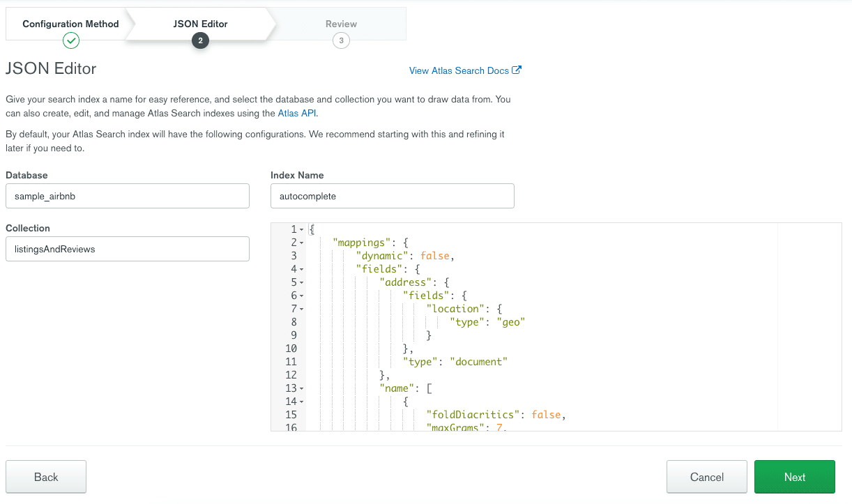This screenshot has height=504, width=852.
Task: Focus the Database field containing sample_airbnb
Action: click(x=127, y=196)
